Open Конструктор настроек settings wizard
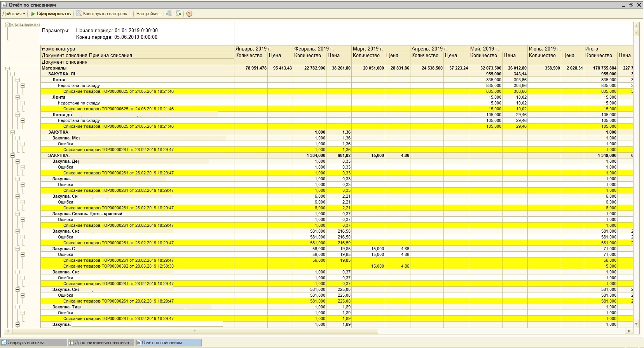Screen dimensions: 644x348 point(104,14)
